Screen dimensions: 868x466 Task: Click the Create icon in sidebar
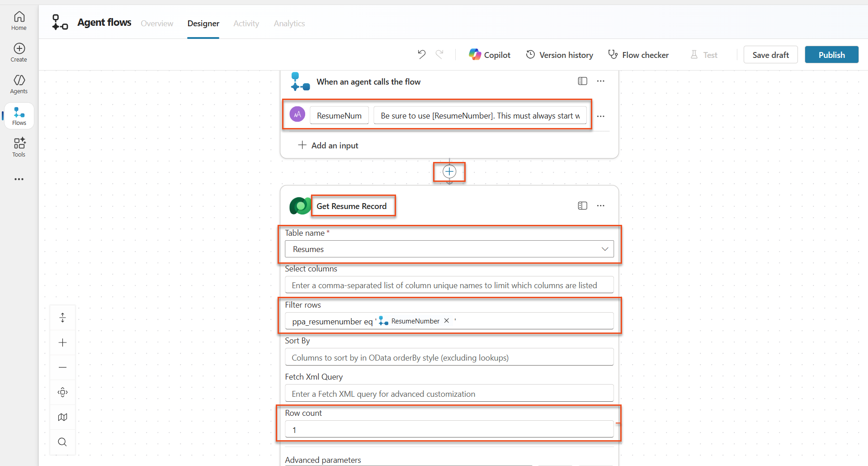tap(19, 52)
